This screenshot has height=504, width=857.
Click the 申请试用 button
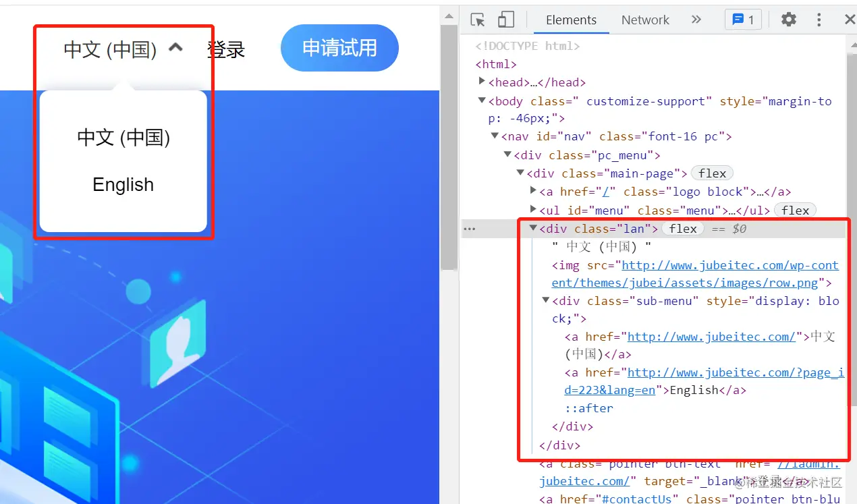[x=339, y=48]
